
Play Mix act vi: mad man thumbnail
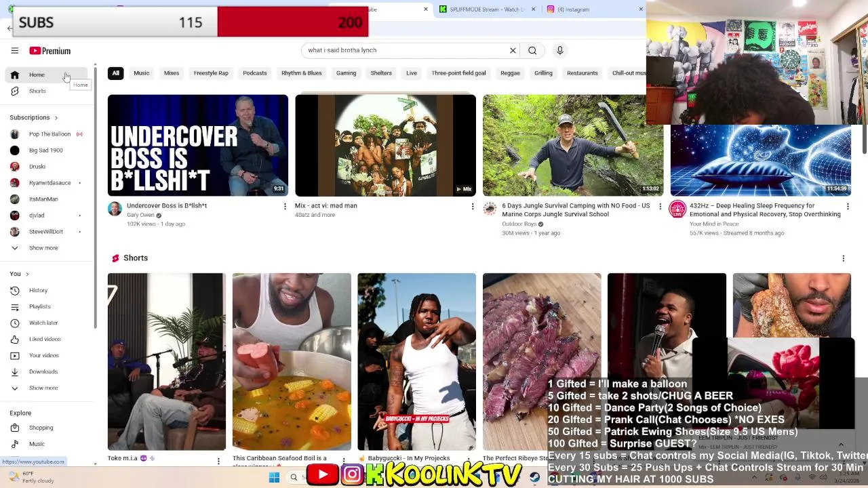tap(385, 145)
